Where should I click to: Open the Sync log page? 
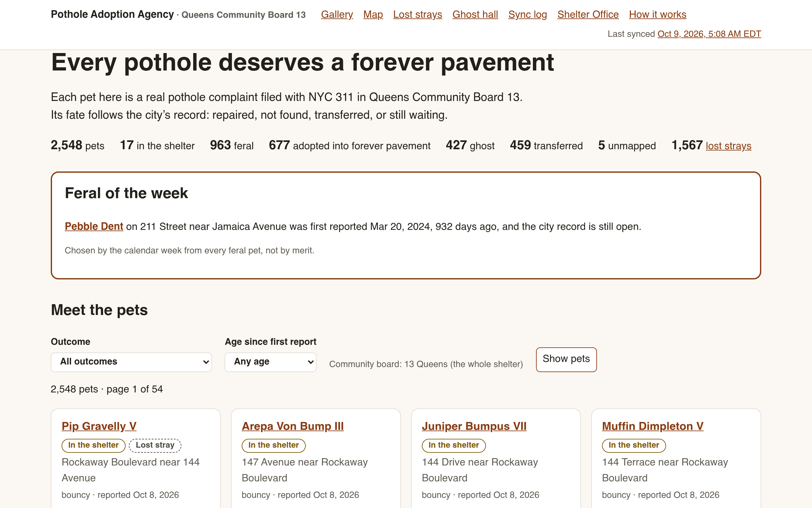[527, 15]
